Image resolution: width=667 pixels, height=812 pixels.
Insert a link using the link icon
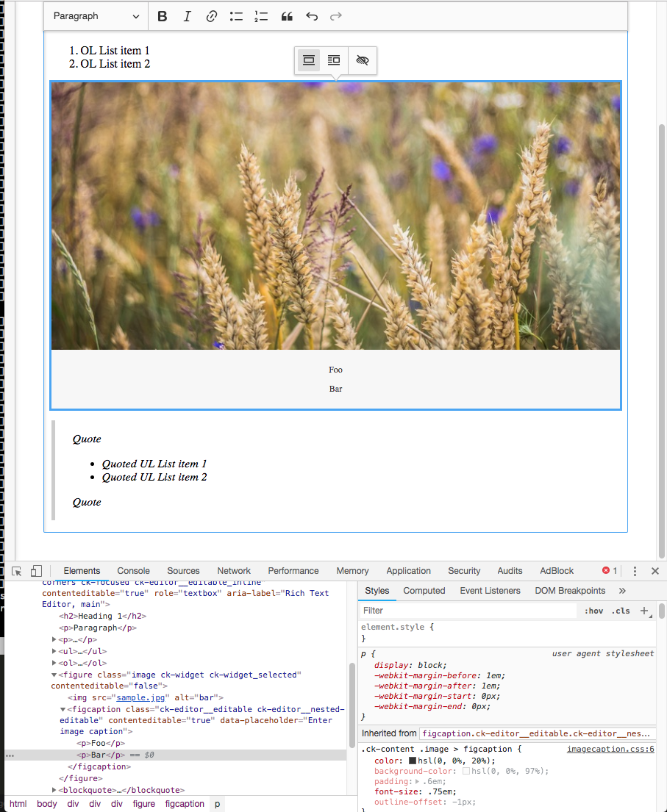212,17
